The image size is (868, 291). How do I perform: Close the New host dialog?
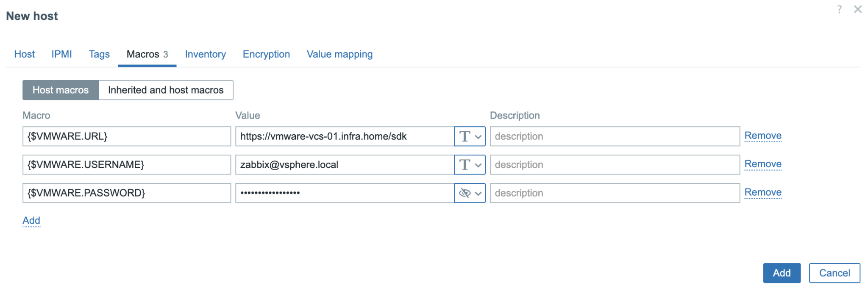858,9
